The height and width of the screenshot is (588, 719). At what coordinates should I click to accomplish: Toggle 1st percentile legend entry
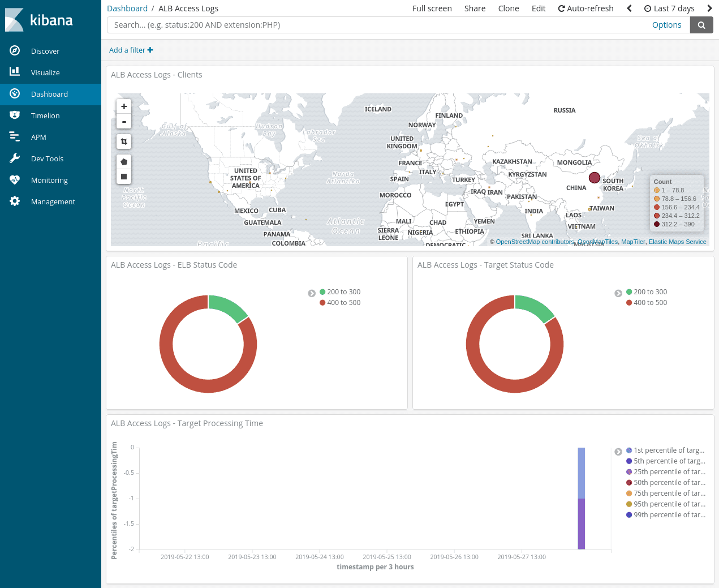click(x=666, y=450)
